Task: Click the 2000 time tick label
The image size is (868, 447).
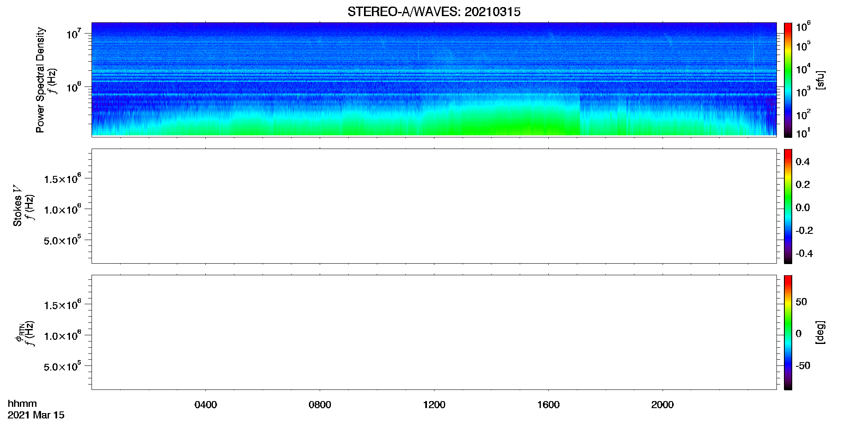Action: click(662, 405)
